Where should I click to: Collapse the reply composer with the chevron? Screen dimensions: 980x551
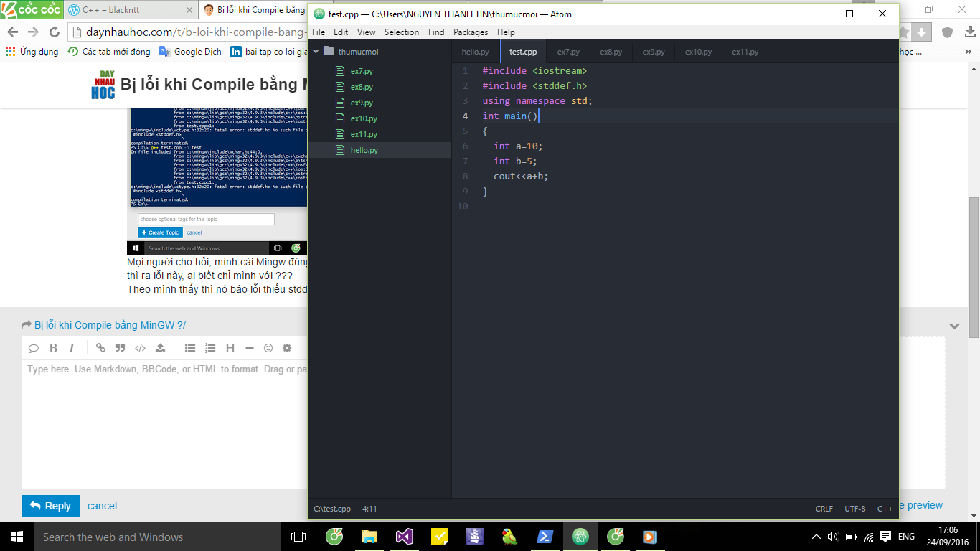click(x=954, y=326)
